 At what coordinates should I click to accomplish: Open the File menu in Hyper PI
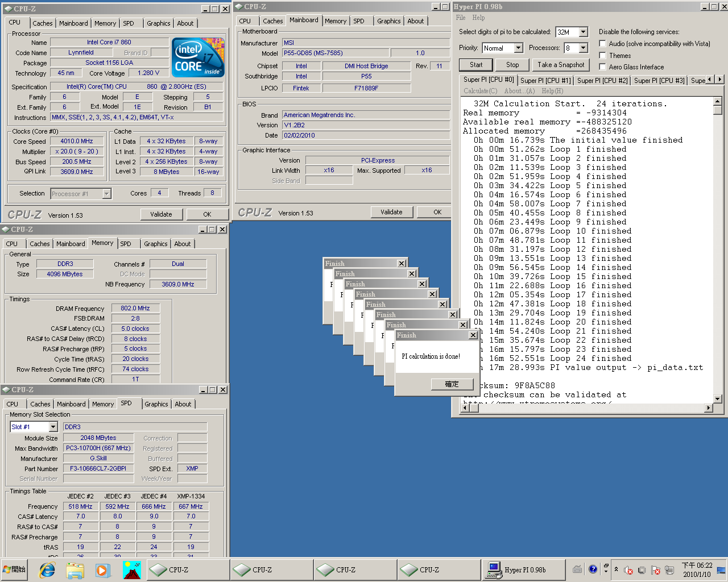coord(461,18)
